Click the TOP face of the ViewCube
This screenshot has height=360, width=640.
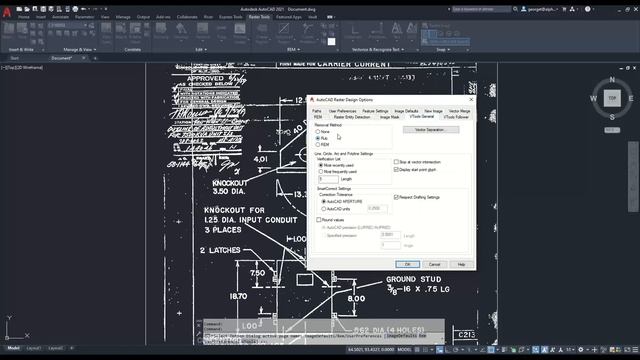pyautogui.click(x=612, y=98)
